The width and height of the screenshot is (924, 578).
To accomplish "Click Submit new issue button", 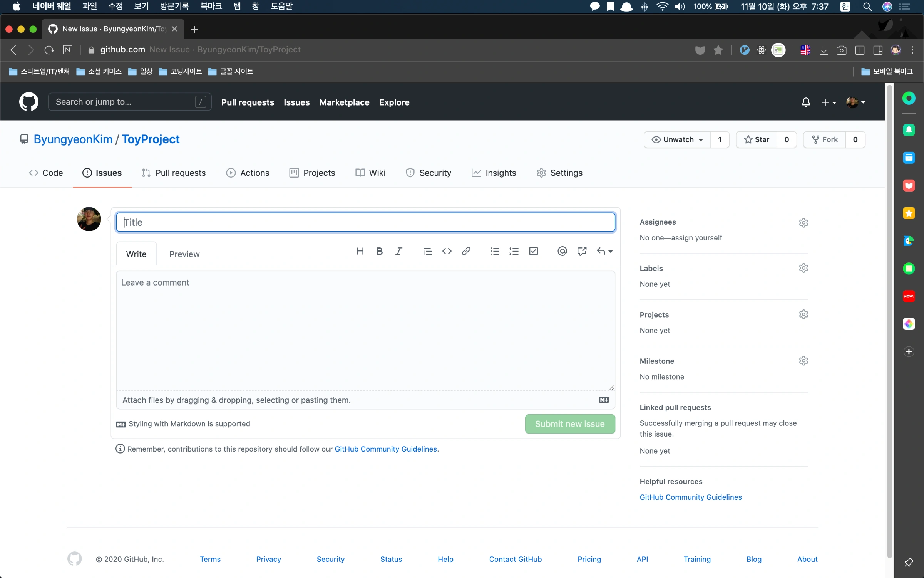I will pyautogui.click(x=570, y=424).
